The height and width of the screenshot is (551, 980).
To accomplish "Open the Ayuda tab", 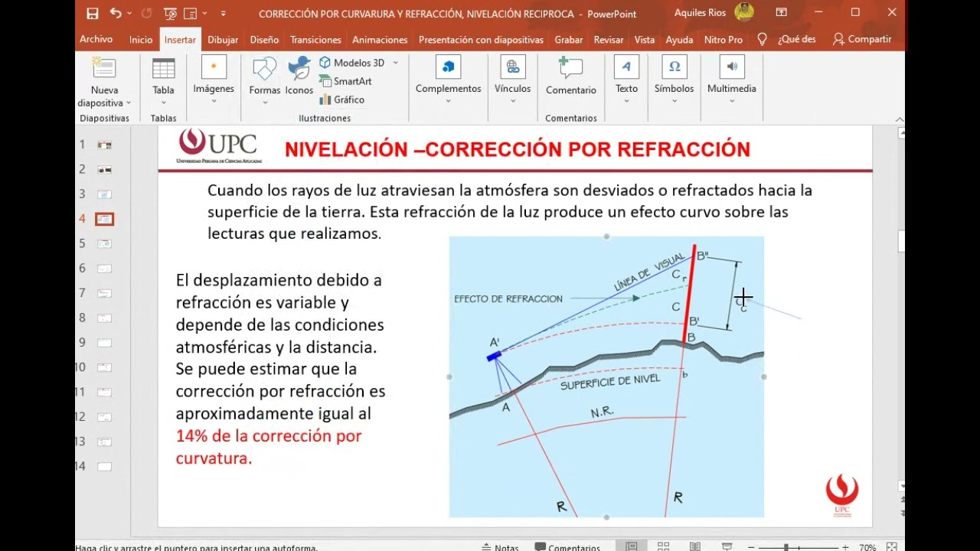I will [x=679, y=40].
